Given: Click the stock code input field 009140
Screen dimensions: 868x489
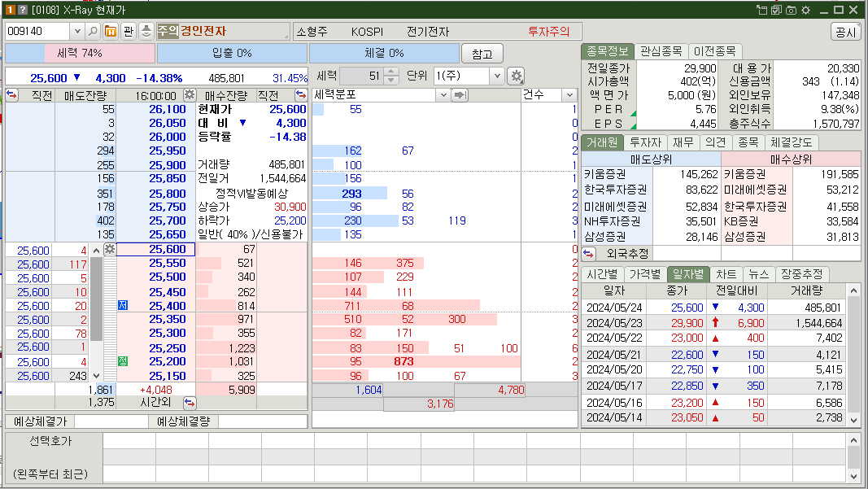Looking at the screenshot, I should [37, 32].
